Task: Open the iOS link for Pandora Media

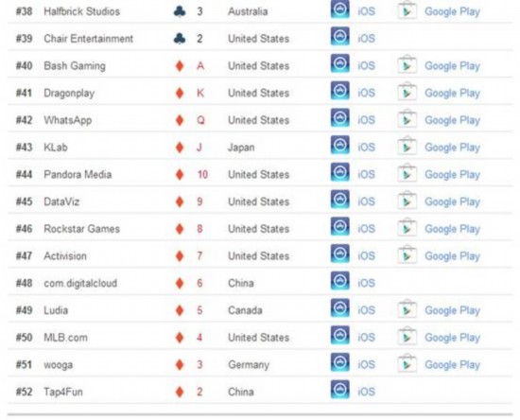Action: [367, 174]
